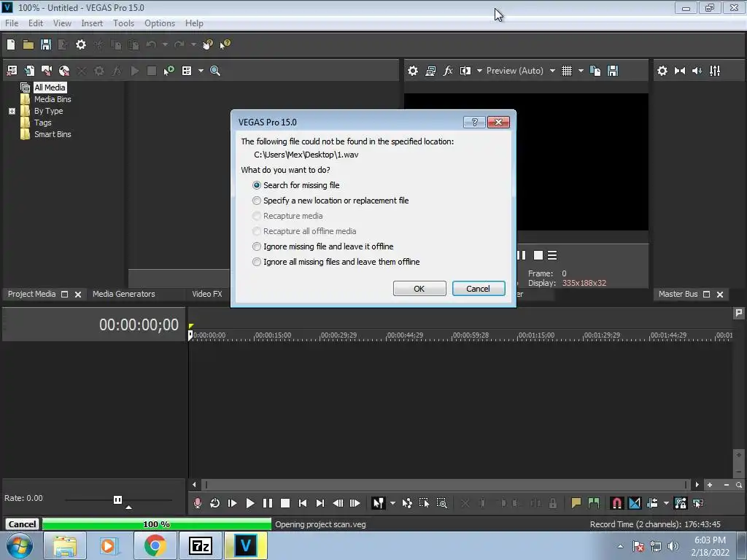Open the edit tool dropdown in the transport bar
The image size is (747, 560).
click(392, 503)
